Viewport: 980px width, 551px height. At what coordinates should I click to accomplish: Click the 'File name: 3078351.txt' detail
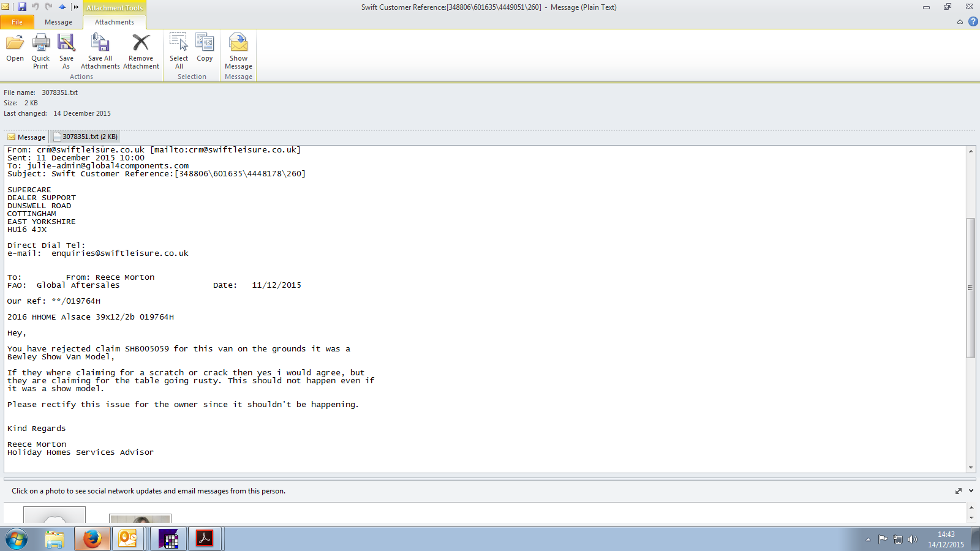(40, 92)
